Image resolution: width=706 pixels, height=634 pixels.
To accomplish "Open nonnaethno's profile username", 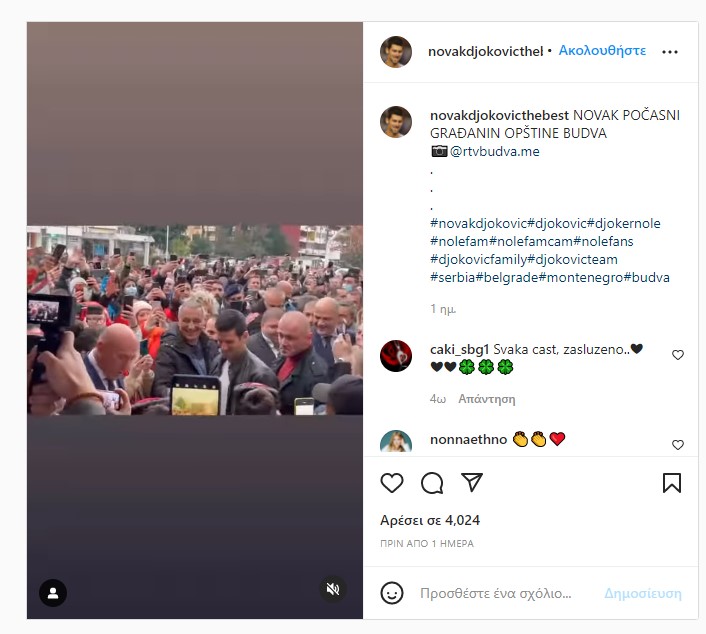I will 468,439.
